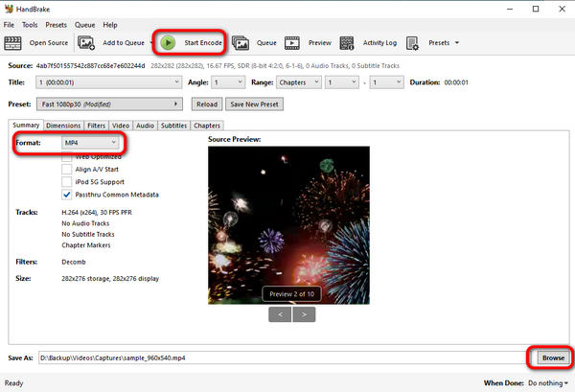Switch to the Dimensions tab

[63, 126]
